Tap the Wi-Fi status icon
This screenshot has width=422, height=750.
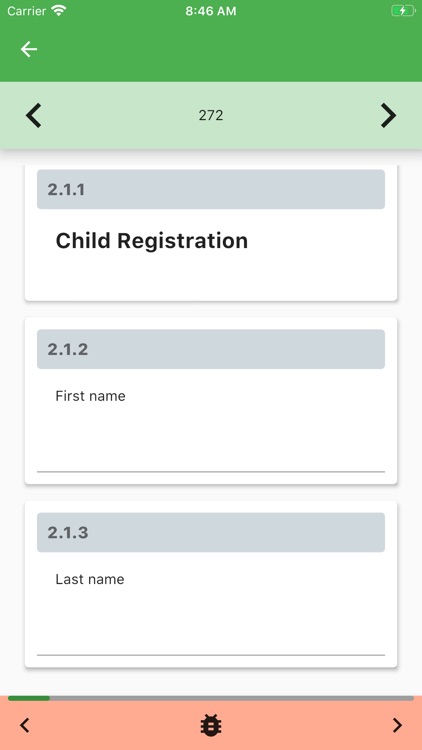click(x=59, y=11)
